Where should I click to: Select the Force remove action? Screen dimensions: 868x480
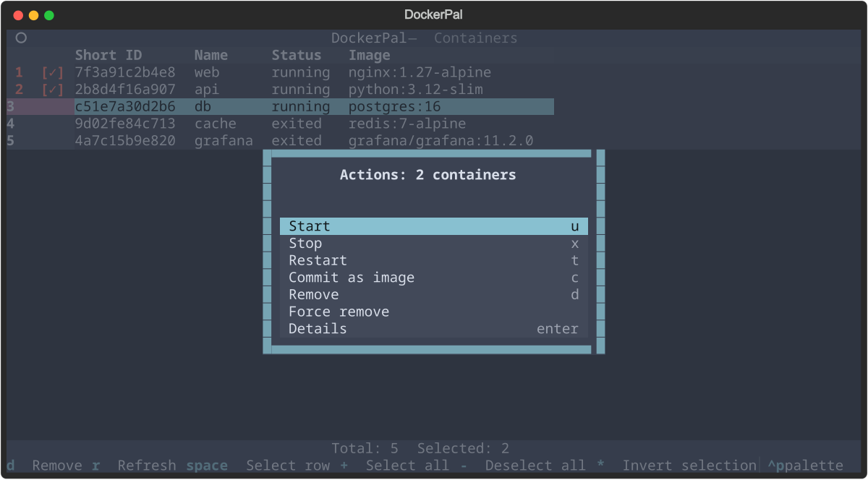click(434, 312)
